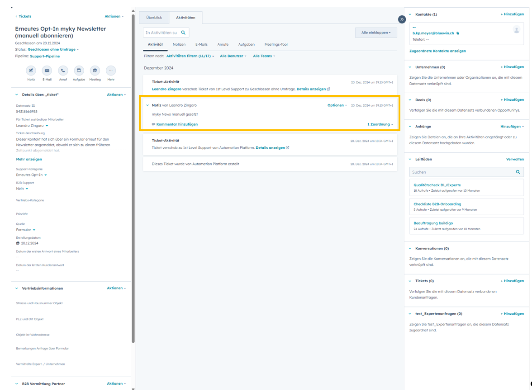This screenshot has width=532, height=392.
Task: Open Aktivitäten filtern (11/17) dropdown
Action: (x=190, y=56)
